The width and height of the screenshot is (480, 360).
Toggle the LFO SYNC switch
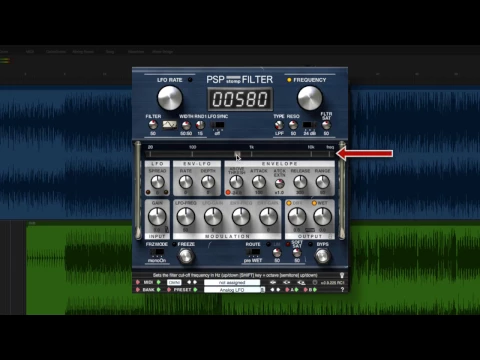(x=218, y=125)
